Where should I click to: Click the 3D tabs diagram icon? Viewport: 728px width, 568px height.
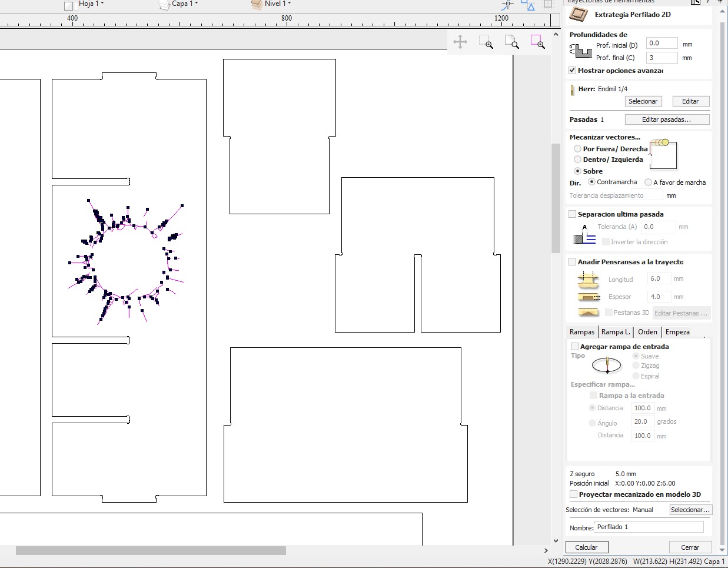pyautogui.click(x=588, y=313)
